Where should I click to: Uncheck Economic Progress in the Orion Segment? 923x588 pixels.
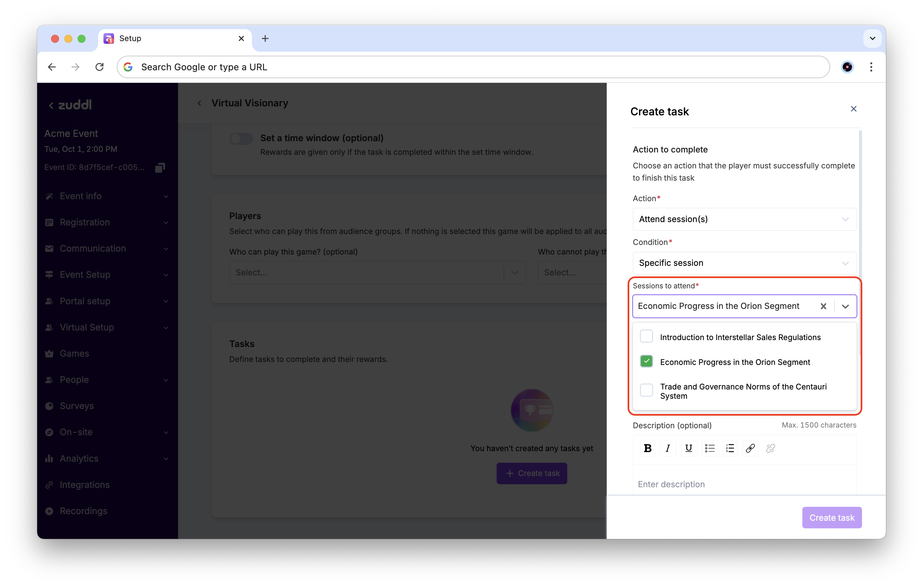tap(646, 362)
